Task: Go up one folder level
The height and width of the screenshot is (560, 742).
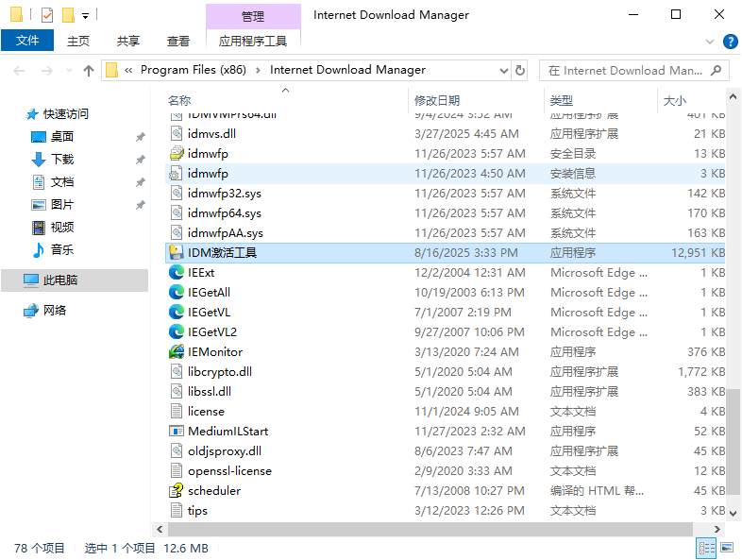Action: pyautogui.click(x=89, y=71)
